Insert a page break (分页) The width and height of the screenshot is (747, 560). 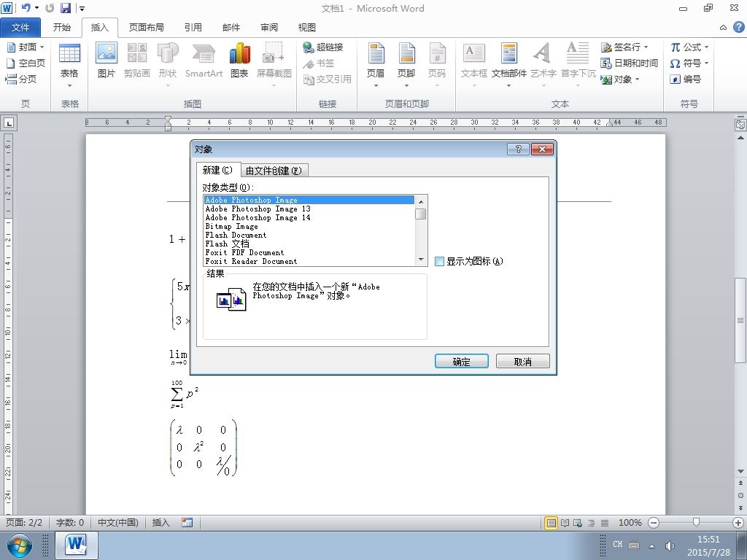pyautogui.click(x=21, y=79)
